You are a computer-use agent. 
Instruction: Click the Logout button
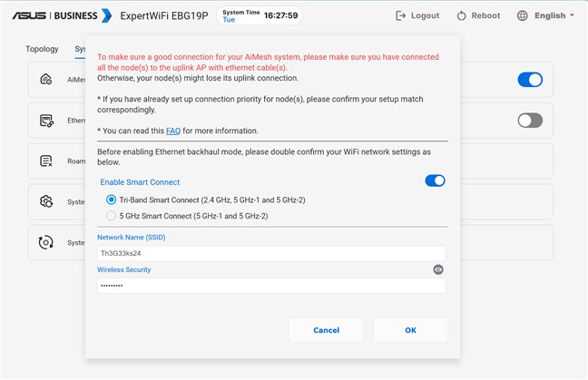[418, 15]
